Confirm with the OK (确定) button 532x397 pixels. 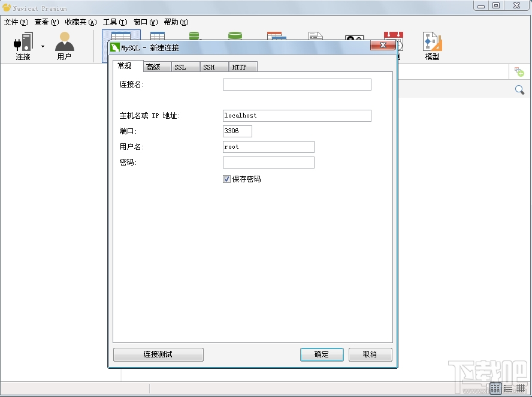[322, 354]
